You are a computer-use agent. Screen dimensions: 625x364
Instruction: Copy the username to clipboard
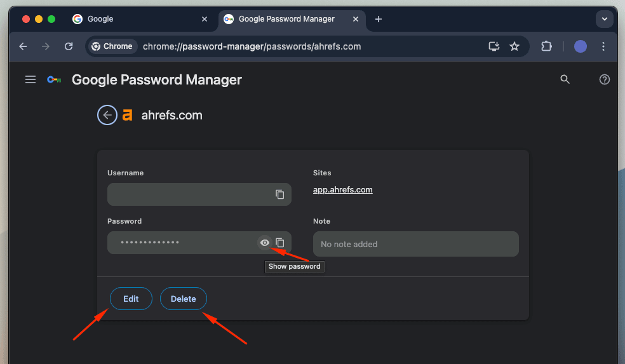tap(279, 194)
